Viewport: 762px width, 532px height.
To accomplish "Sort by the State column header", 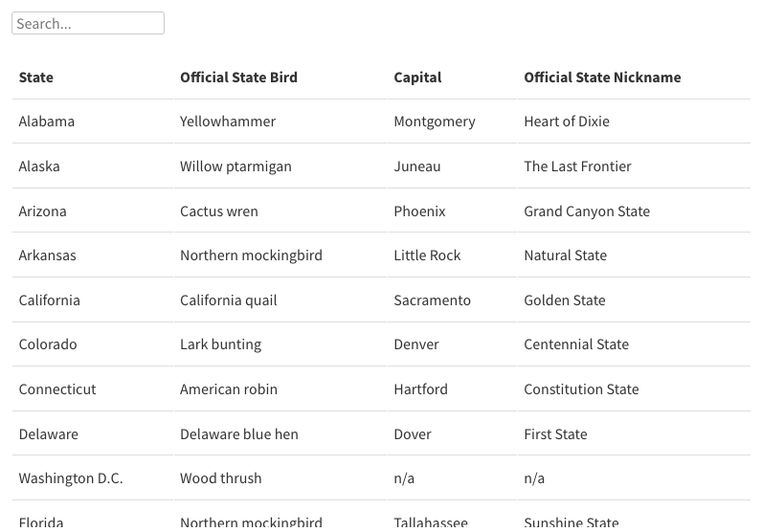I will coord(36,78).
